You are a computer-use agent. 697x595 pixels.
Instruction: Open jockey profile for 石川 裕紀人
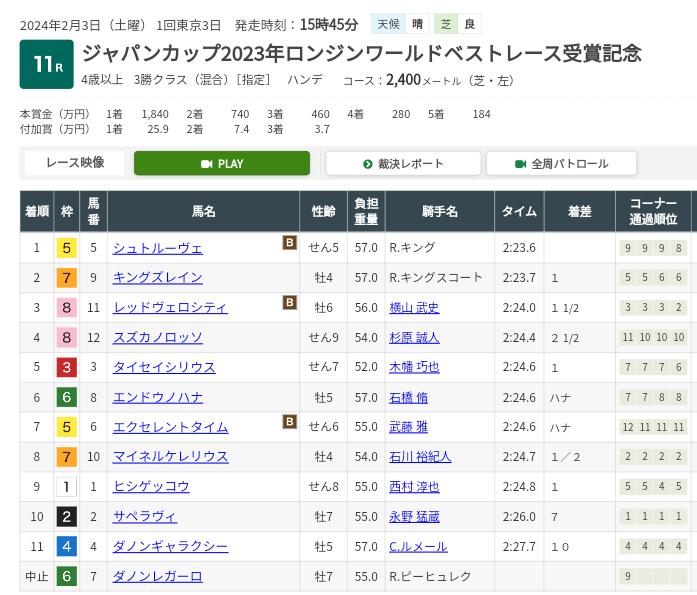tap(420, 457)
